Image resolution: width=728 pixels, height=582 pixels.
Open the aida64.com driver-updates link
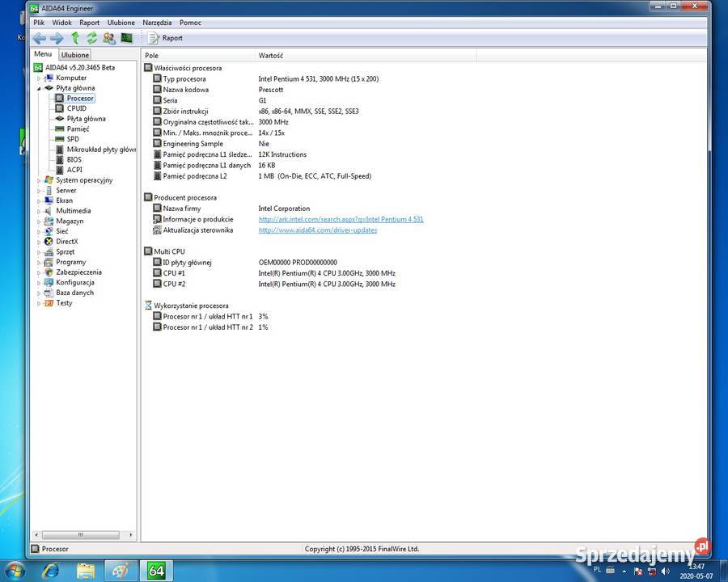[x=318, y=230]
